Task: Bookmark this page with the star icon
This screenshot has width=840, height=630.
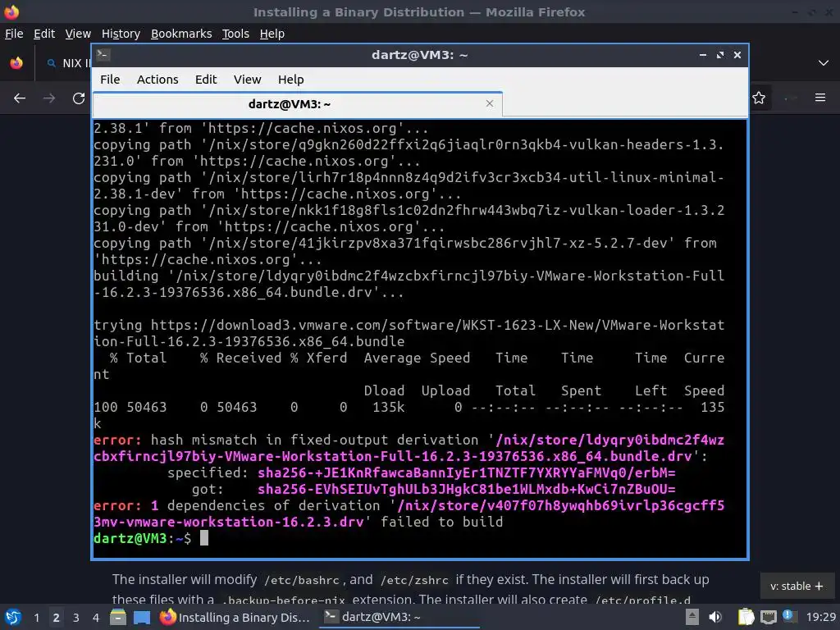Action: click(x=759, y=98)
